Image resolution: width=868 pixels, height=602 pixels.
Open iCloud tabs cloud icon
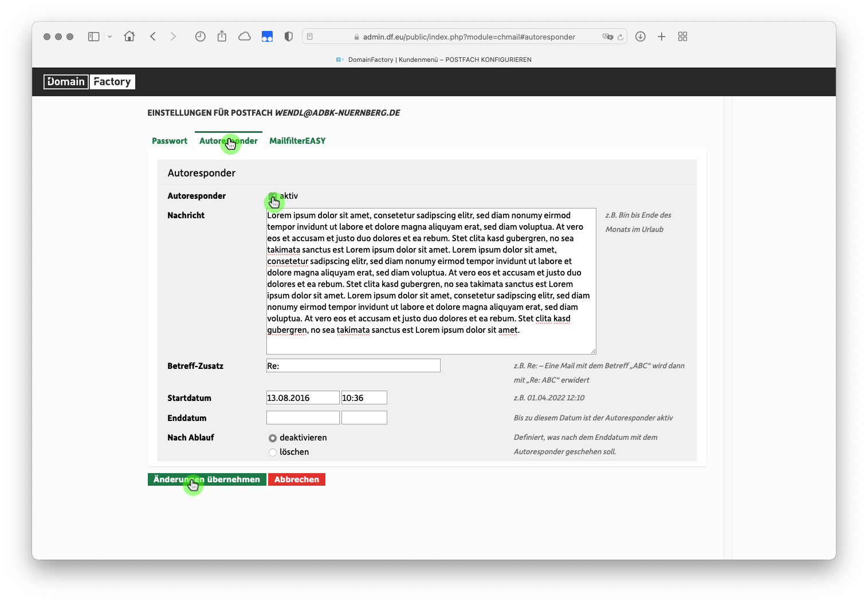(x=245, y=37)
